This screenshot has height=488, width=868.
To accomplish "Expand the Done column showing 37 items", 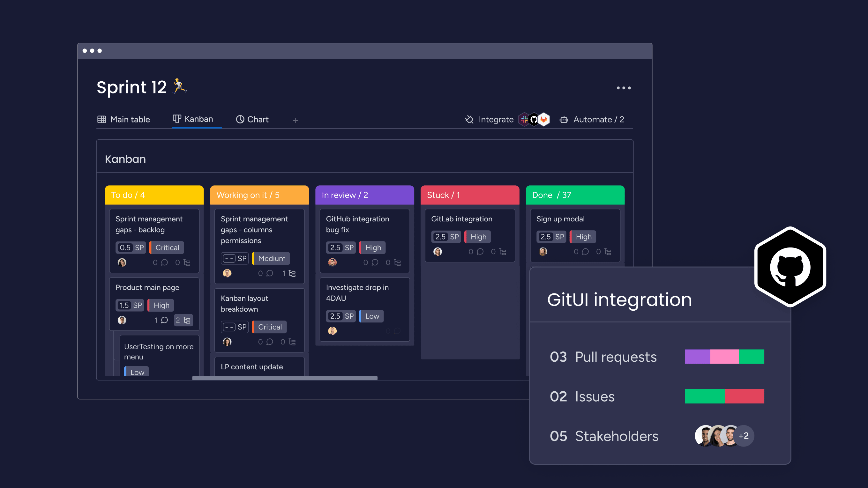I will (x=574, y=194).
